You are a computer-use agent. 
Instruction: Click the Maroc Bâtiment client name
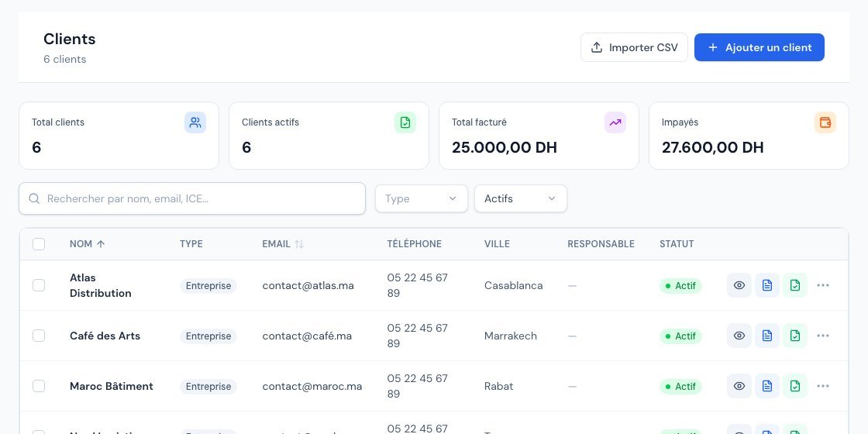[x=112, y=386]
